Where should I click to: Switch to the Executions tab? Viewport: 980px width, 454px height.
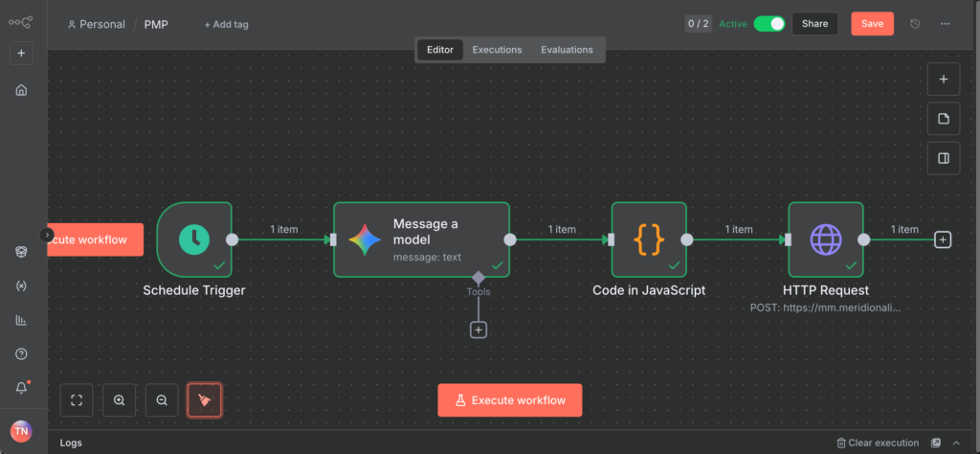click(497, 50)
